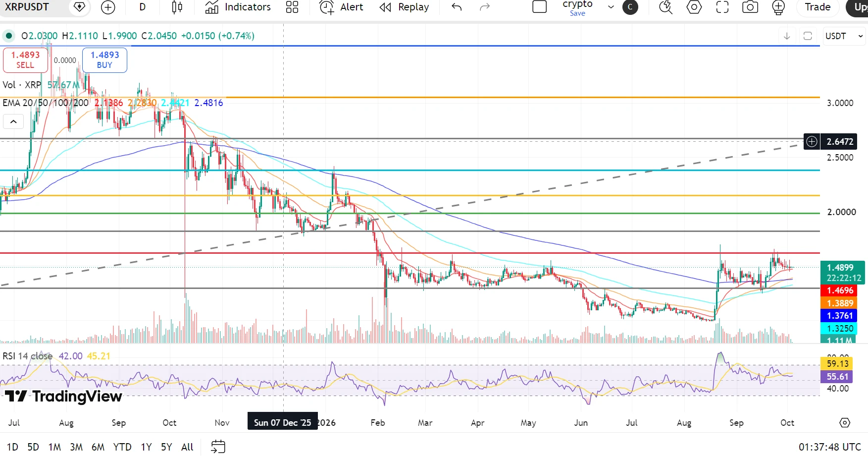Viewport: 868px width, 458px height.
Task: Click the EMA 20/50/100/200 indicator legend
Action: [x=46, y=103]
